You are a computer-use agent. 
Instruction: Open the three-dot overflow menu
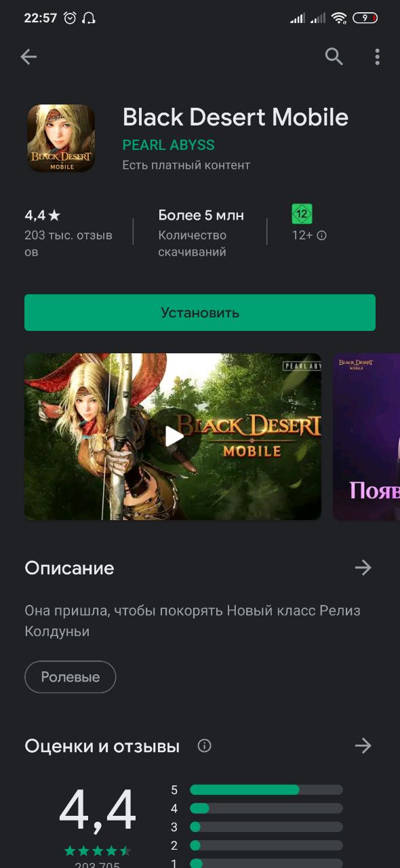(x=377, y=57)
